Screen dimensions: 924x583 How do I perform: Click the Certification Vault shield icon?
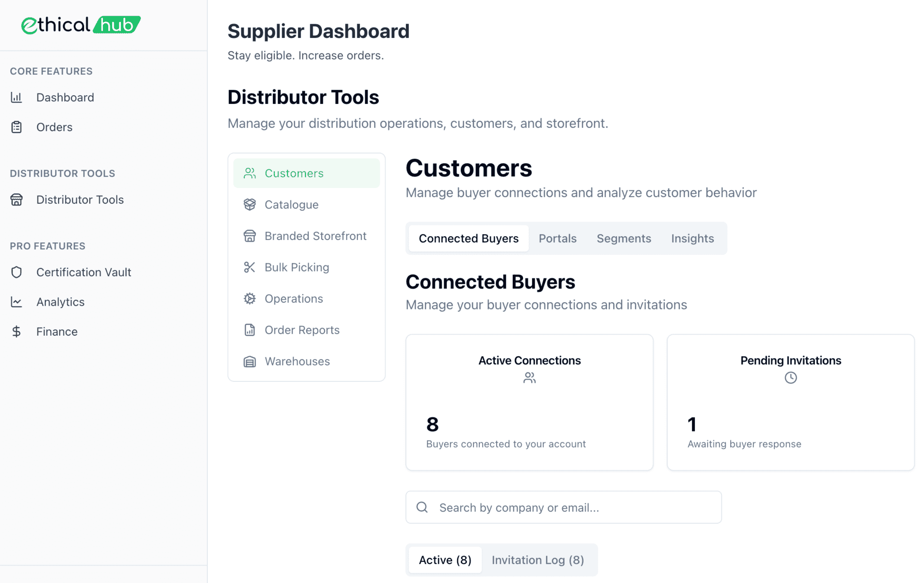click(17, 272)
